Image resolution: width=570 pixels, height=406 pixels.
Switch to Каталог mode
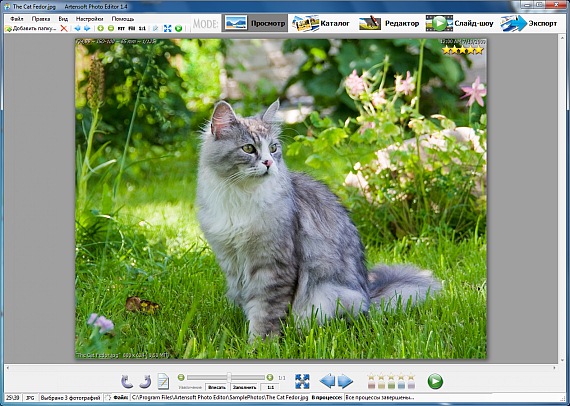point(320,23)
